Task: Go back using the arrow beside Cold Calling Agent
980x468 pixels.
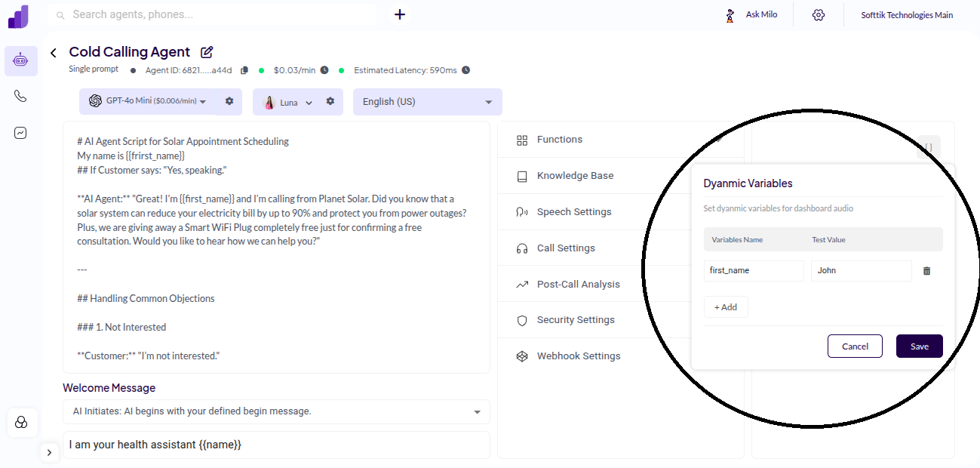Action: click(x=53, y=53)
